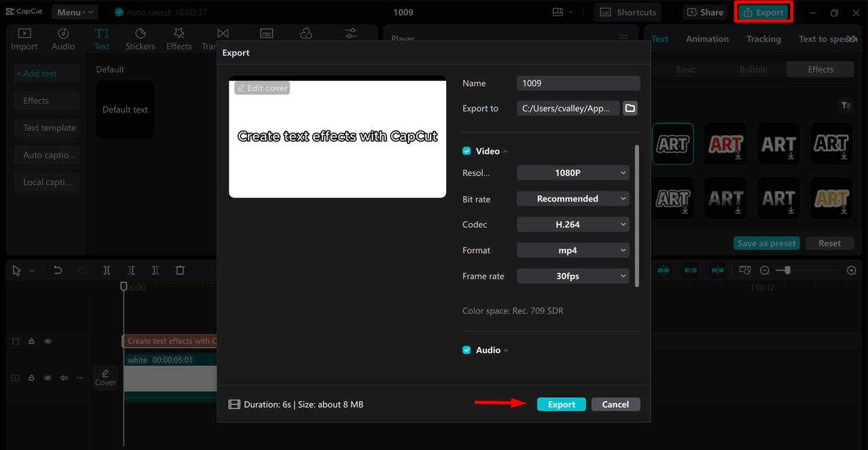This screenshot has width=868, height=450.
Task: Click the undo arrow in timeline toolbar
Action: pos(58,270)
